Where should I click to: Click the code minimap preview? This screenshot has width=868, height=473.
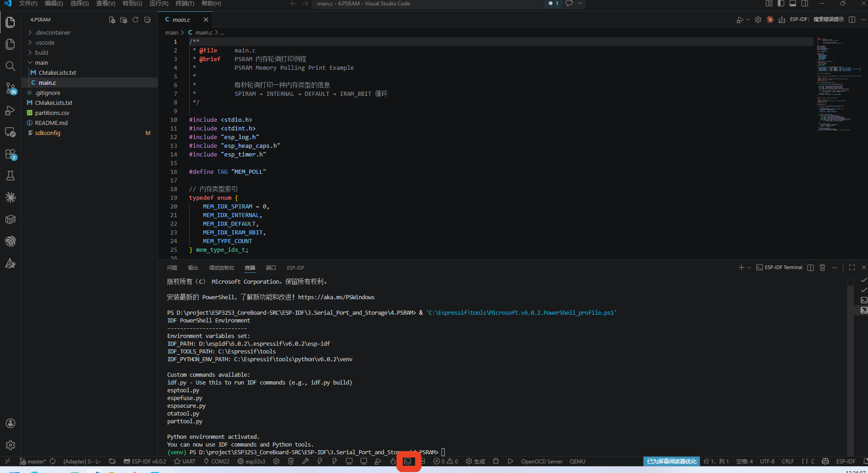(838, 84)
